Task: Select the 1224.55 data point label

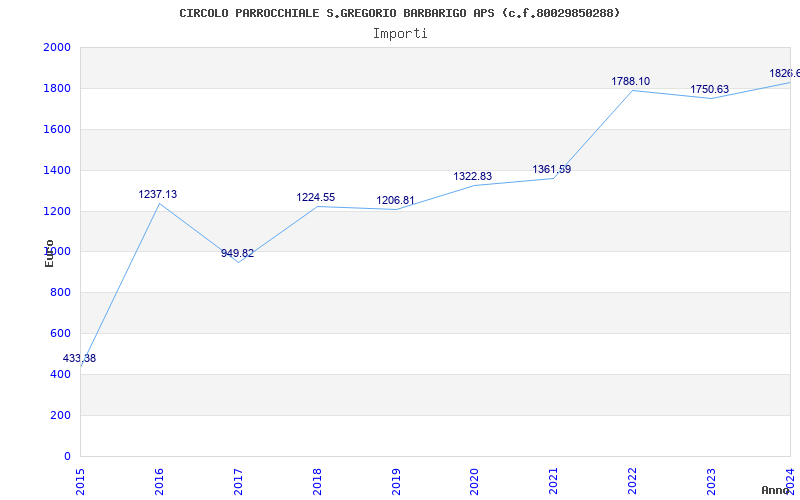Action: click(316, 198)
